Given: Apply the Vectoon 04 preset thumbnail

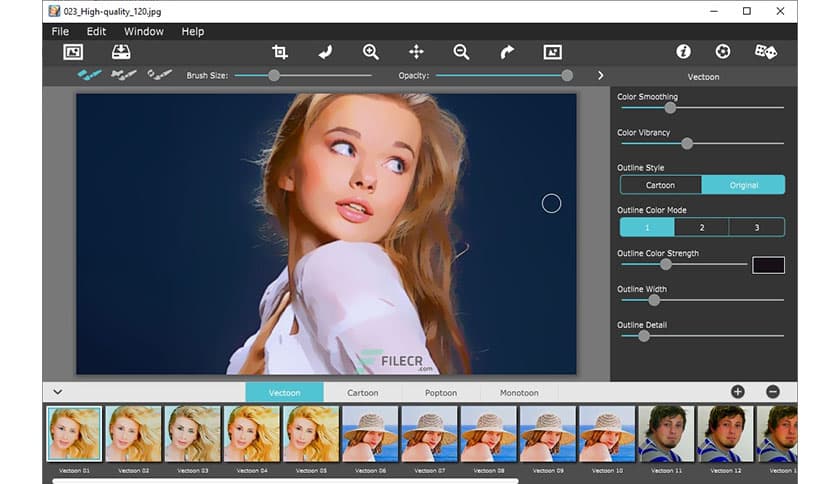Looking at the screenshot, I should [x=252, y=433].
